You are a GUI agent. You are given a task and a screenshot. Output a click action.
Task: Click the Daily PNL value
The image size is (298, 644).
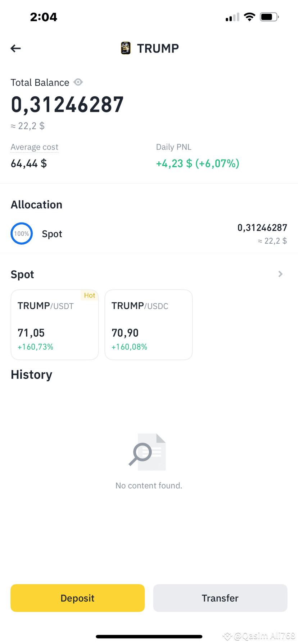pos(198,164)
